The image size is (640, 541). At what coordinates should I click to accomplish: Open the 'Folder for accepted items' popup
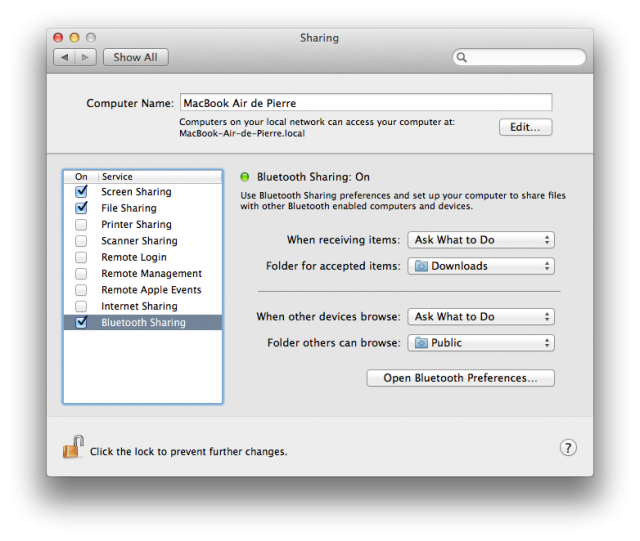[481, 266]
